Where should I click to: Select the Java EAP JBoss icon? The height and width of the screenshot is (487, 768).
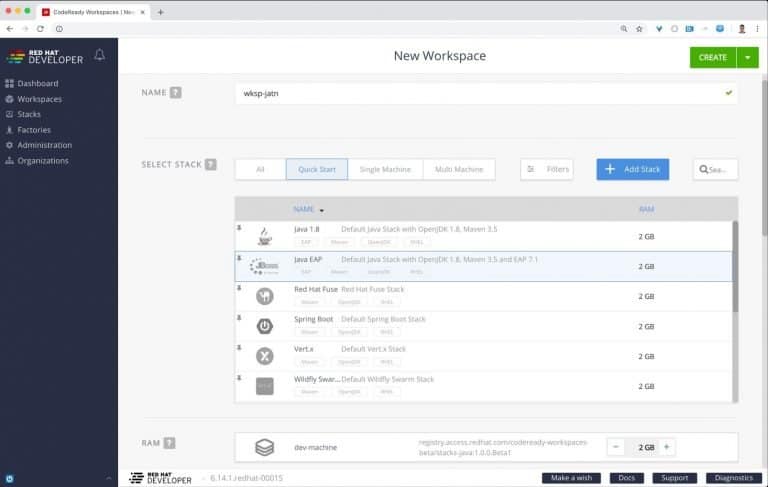click(264, 267)
